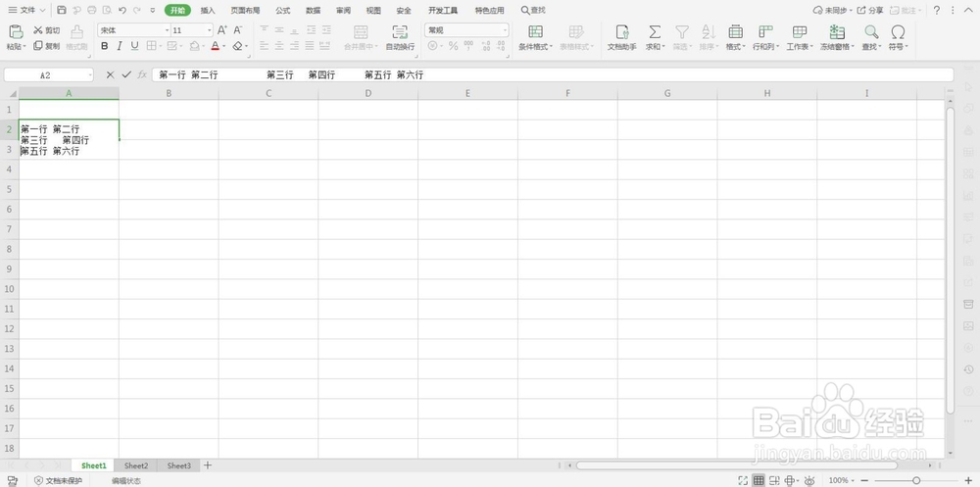Click the Find (查找) magnifier ribbon icon
The height and width of the screenshot is (487, 980).
click(x=871, y=32)
